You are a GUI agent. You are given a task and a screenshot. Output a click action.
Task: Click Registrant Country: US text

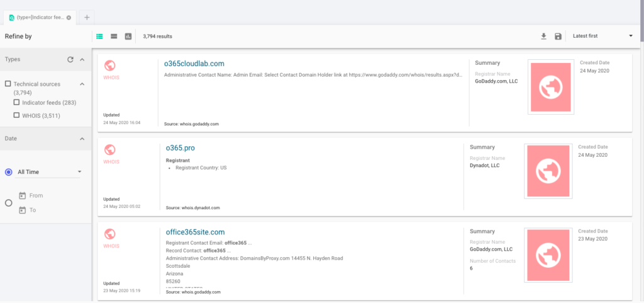click(201, 168)
